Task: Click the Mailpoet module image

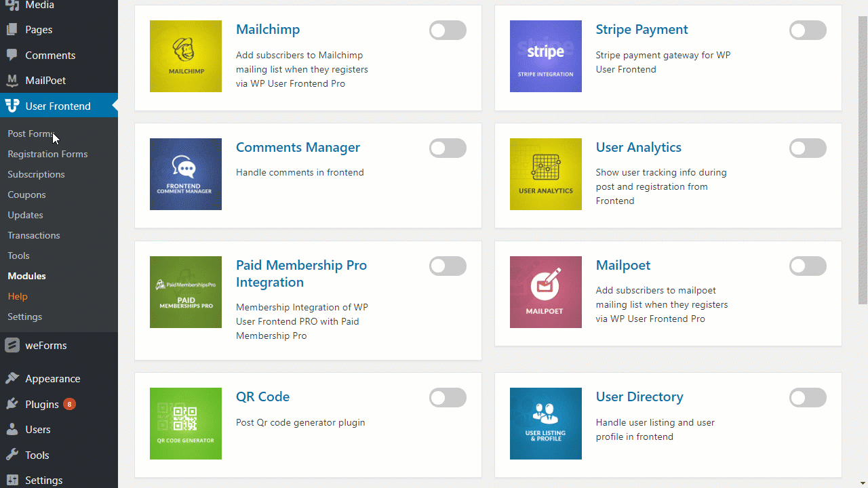Action: pos(546,292)
